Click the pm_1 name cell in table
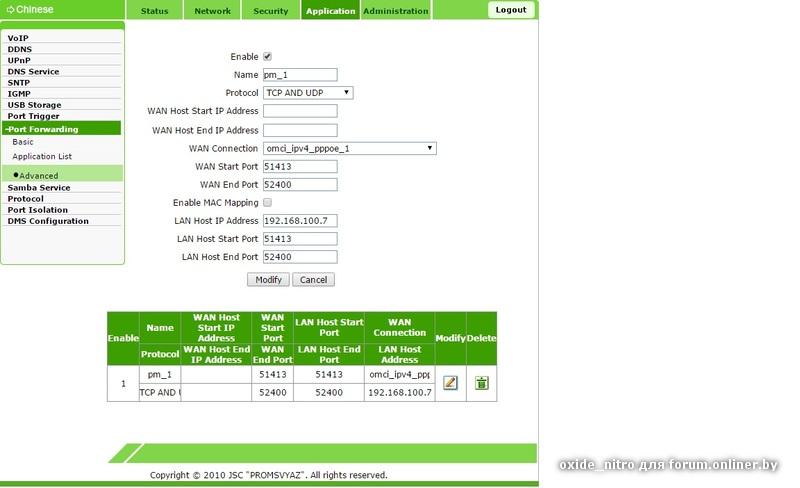Viewport: 800px width, 488px height. 160,375
